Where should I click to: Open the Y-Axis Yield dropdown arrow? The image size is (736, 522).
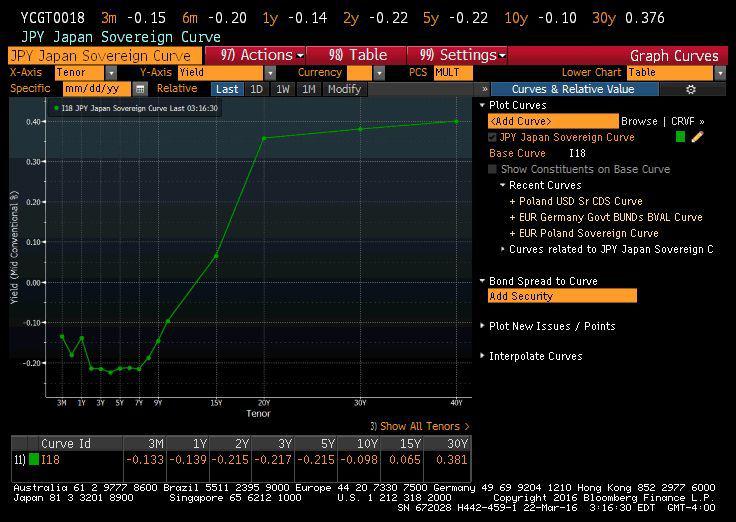pos(270,73)
